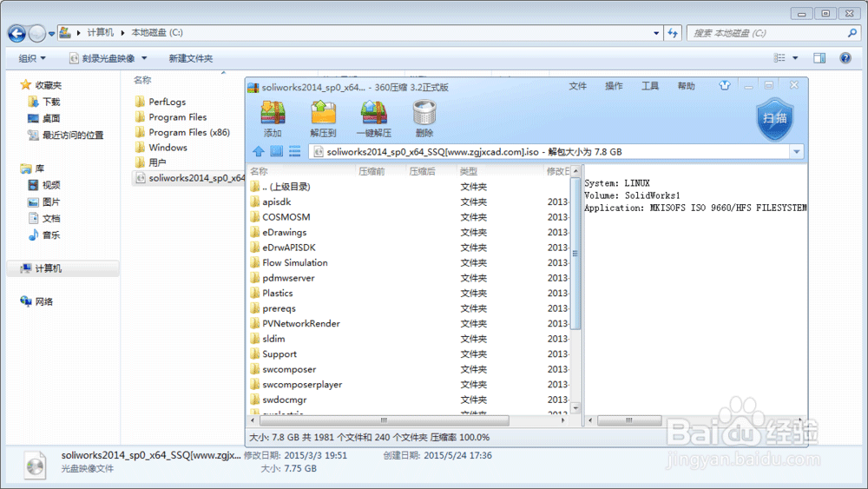Select the Windows folder in Explorer

(161, 148)
